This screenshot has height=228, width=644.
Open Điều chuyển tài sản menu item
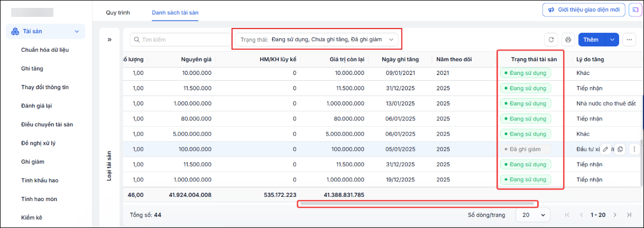click(x=47, y=125)
